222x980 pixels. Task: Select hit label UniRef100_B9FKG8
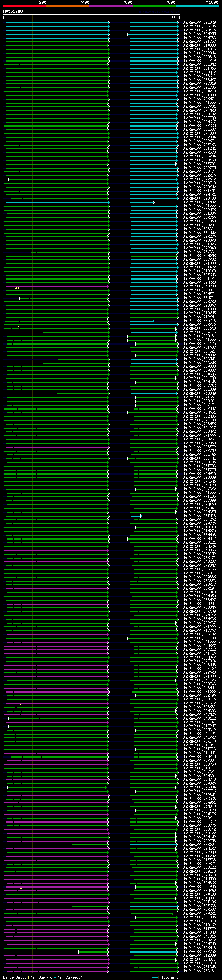pos(199,906)
